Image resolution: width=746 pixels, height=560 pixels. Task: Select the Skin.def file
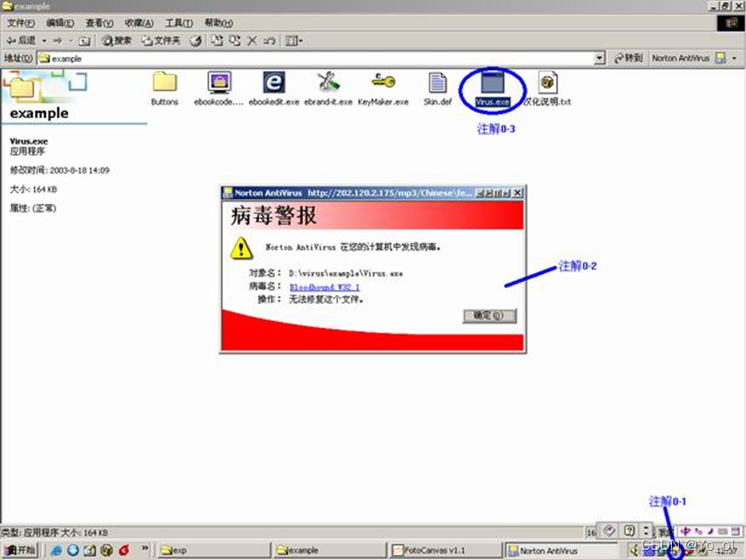[437, 89]
